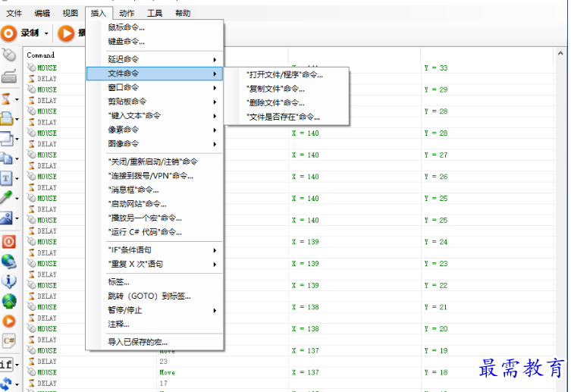Click the orange Play button icon
This screenshot has height=392, width=571.
(x=66, y=33)
